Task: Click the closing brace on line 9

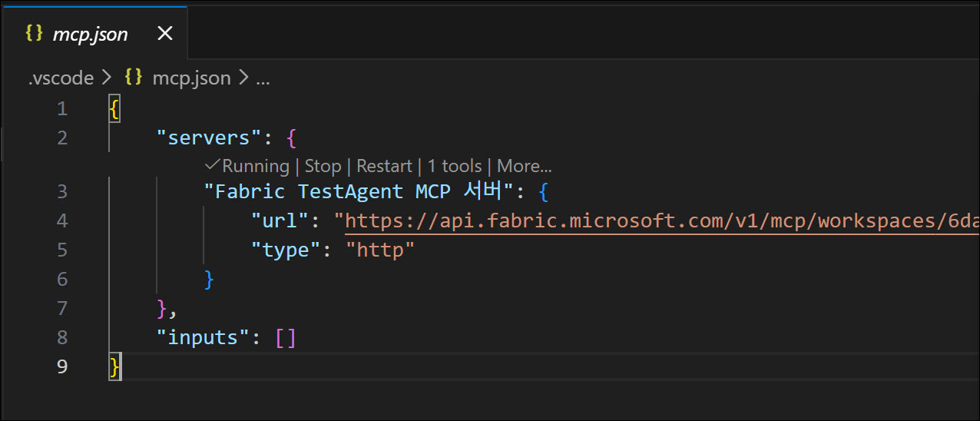Action: tap(114, 367)
